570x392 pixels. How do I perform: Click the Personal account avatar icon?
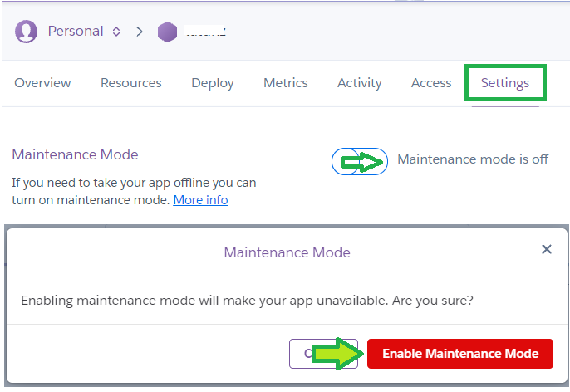tap(26, 32)
